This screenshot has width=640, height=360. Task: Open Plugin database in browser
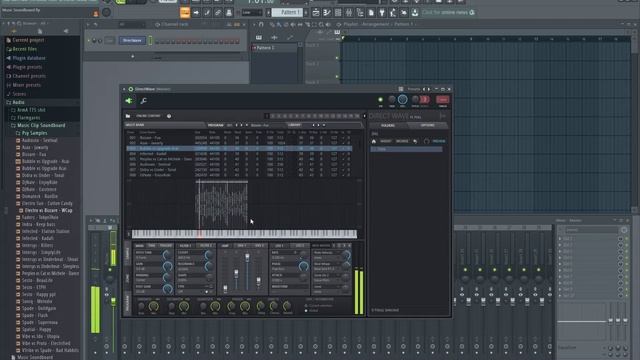coord(29,58)
